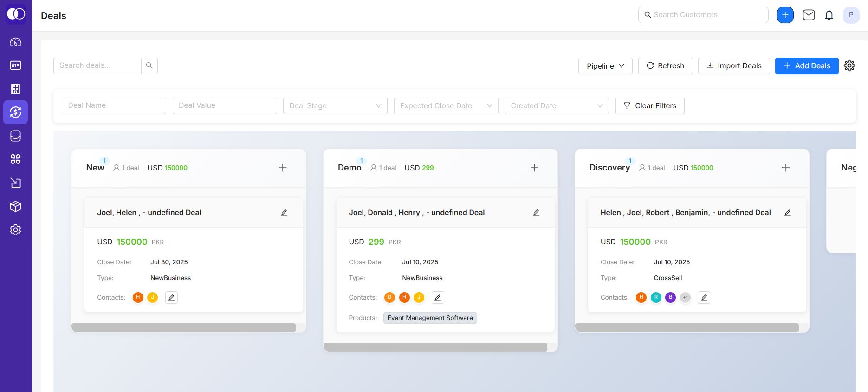The width and height of the screenshot is (868, 392).
Task: Add a deal to the New column
Action: click(283, 168)
